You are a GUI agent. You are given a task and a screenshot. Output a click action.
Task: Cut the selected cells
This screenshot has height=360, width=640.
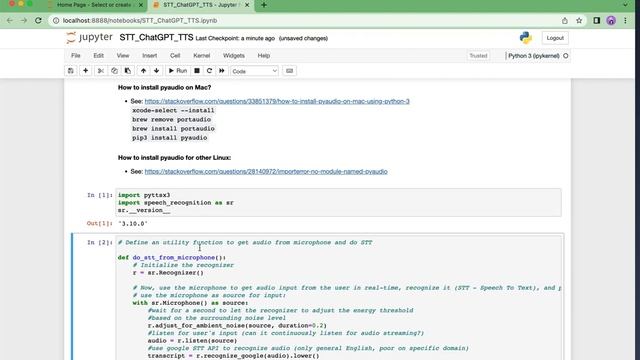click(100, 71)
